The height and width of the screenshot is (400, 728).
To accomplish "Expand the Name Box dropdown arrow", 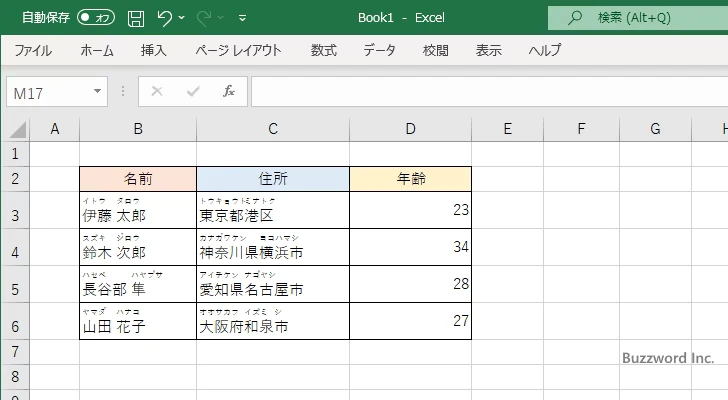I will point(98,91).
